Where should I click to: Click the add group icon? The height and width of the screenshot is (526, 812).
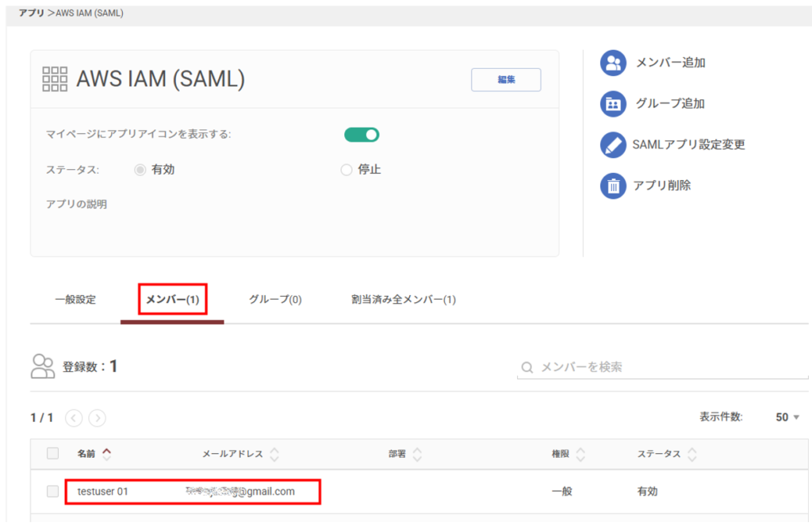pyautogui.click(x=613, y=104)
